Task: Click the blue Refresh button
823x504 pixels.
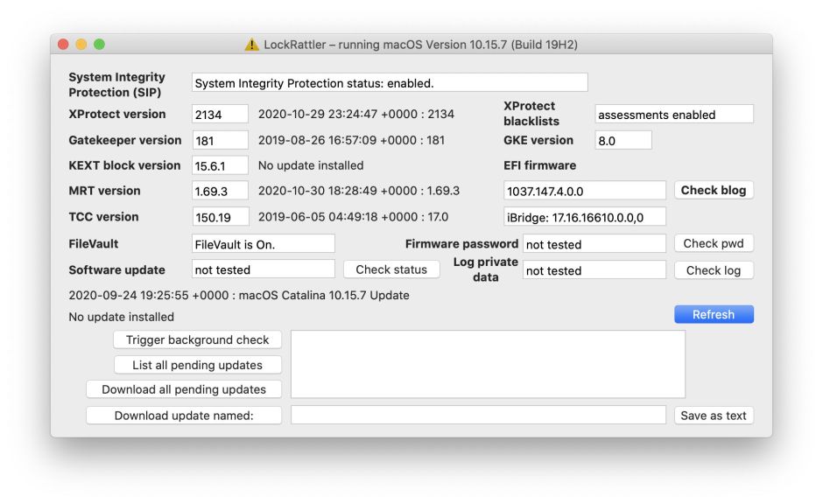Action: pos(713,315)
